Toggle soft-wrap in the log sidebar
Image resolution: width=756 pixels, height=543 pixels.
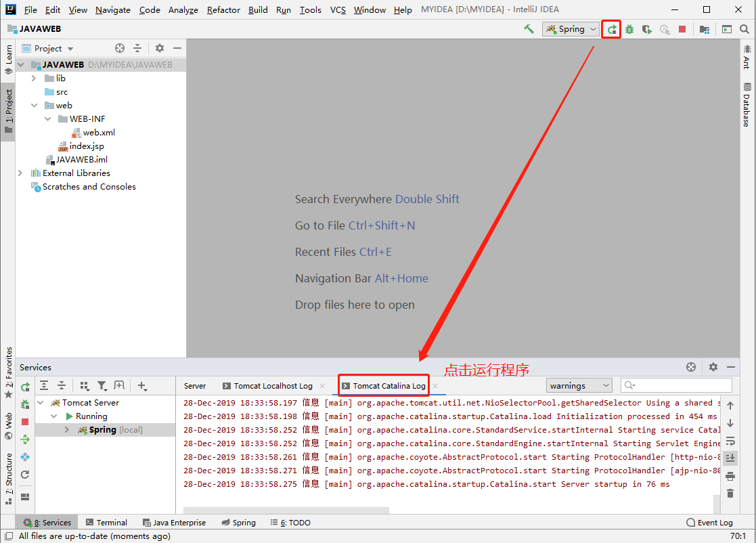[730, 441]
